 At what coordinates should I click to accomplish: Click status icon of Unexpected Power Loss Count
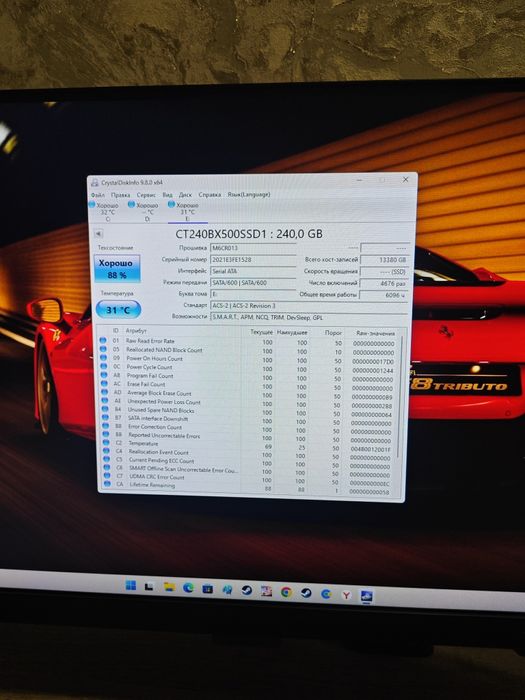click(x=104, y=400)
